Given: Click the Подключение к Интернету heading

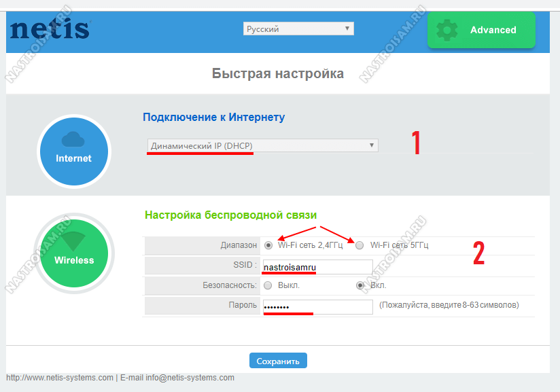Looking at the screenshot, I should point(213,117).
